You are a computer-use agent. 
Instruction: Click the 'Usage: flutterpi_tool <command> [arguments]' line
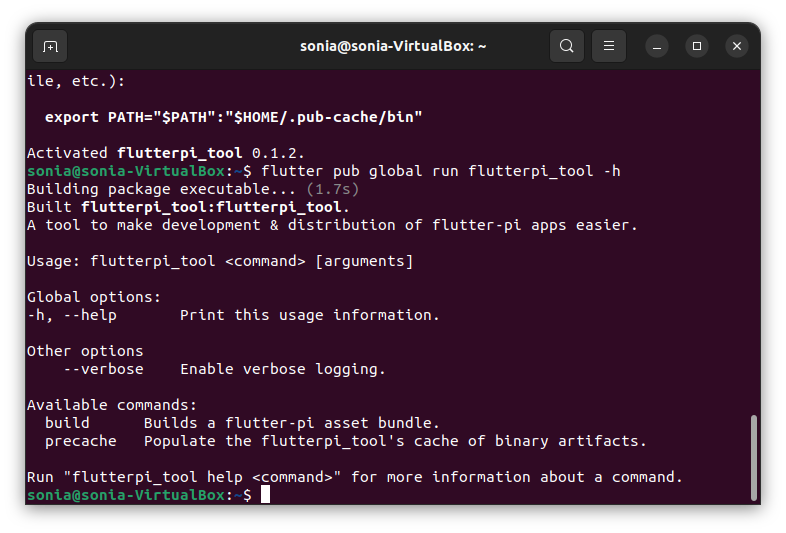pos(220,261)
